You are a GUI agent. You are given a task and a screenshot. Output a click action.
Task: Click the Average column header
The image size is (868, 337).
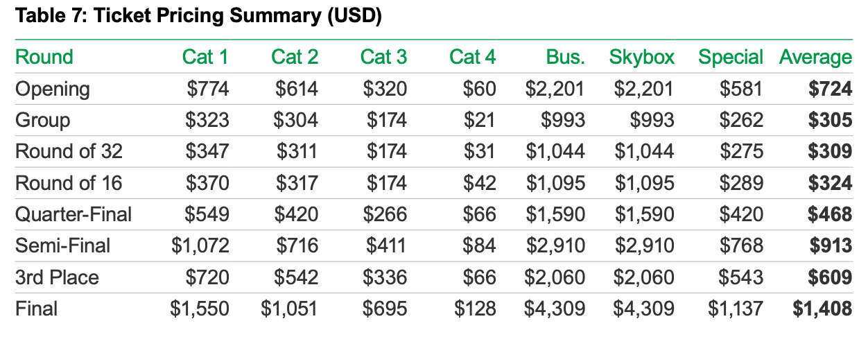815,57
